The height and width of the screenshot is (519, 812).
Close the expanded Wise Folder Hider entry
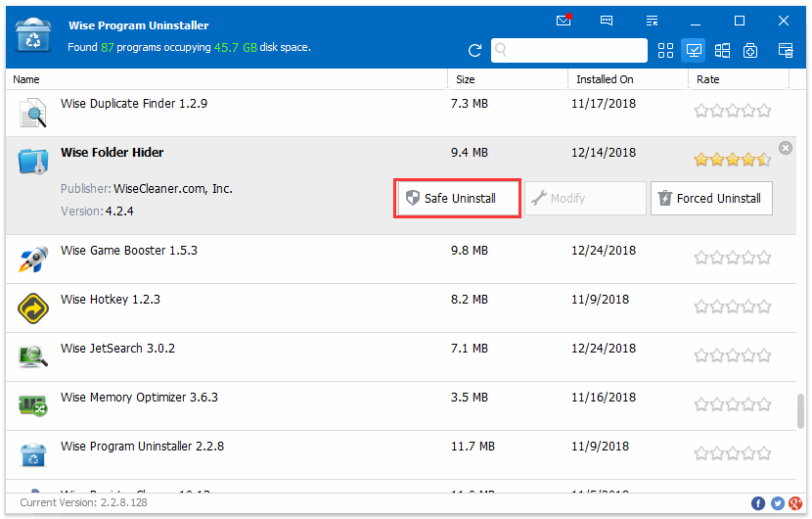click(785, 148)
